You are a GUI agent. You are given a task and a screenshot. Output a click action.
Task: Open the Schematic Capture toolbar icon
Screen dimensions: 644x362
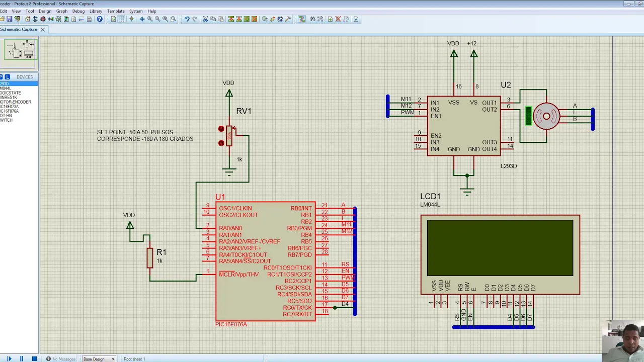(x=35, y=19)
